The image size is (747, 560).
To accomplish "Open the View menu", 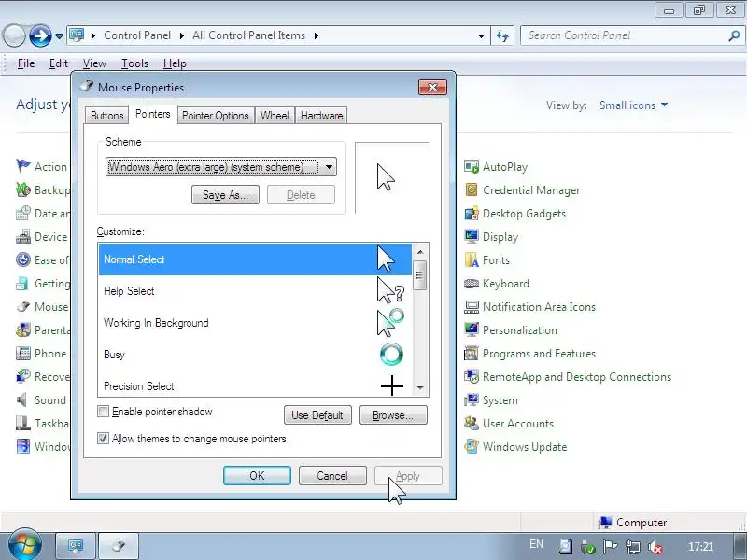I will (94, 63).
